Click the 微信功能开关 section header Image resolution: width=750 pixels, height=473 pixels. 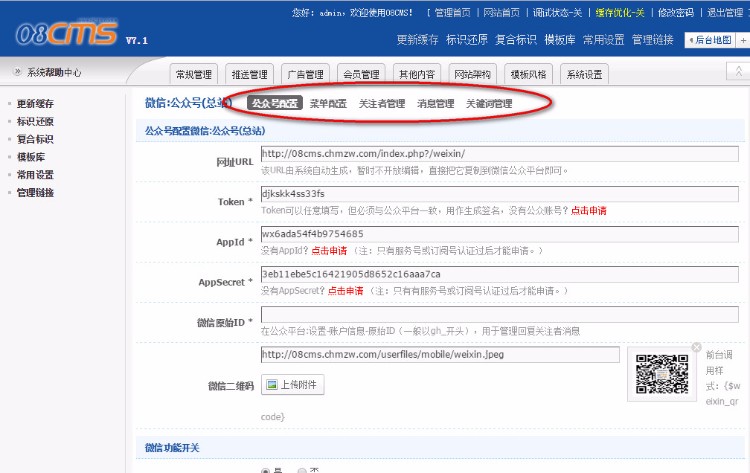pyautogui.click(x=172, y=448)
